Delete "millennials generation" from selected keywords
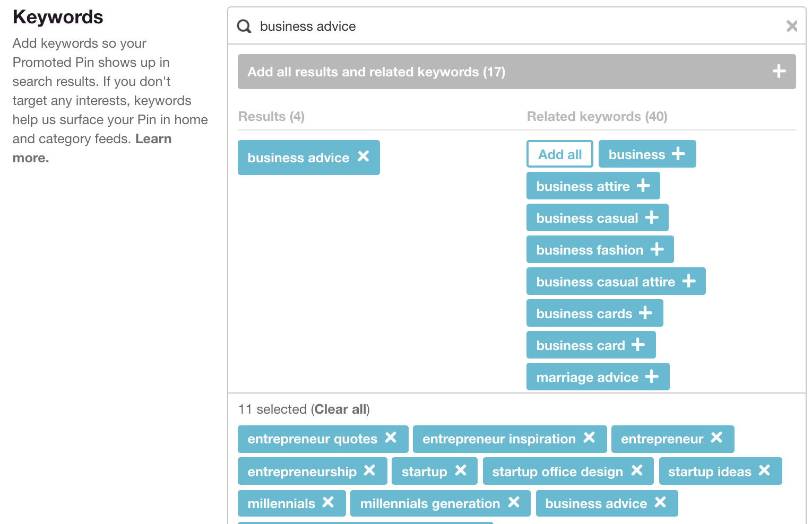The height and width of the screenshot is (524, 812). click(513, 503)
